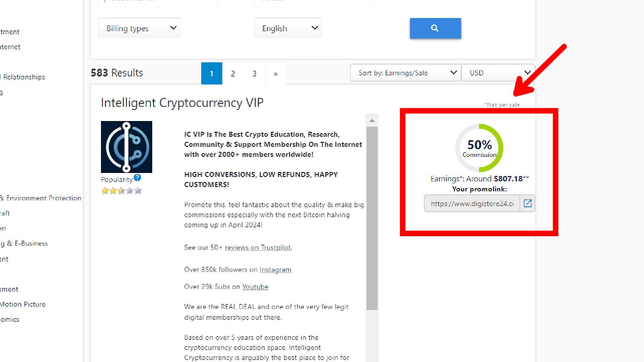Open the reviews on Trustpilot link
The image size is (644, 362).
258,247
